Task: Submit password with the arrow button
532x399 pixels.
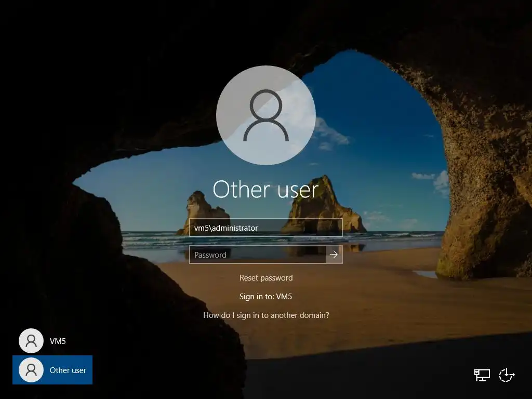Action: 334,255
